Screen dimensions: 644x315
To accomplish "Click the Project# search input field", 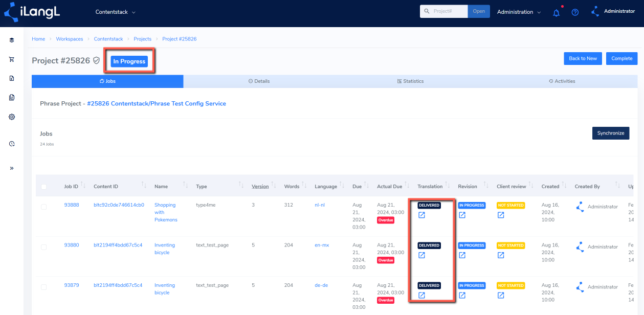I will [449, 11].
